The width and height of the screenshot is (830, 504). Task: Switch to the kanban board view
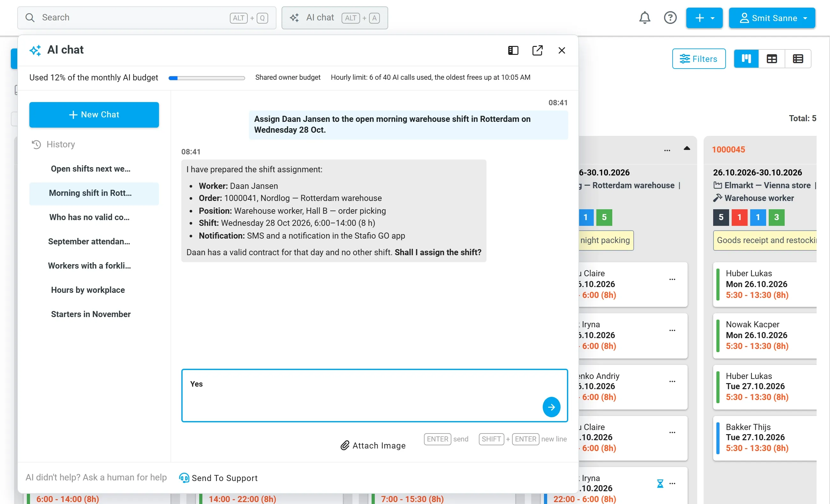pyautogui.click(x=746, y=59)
